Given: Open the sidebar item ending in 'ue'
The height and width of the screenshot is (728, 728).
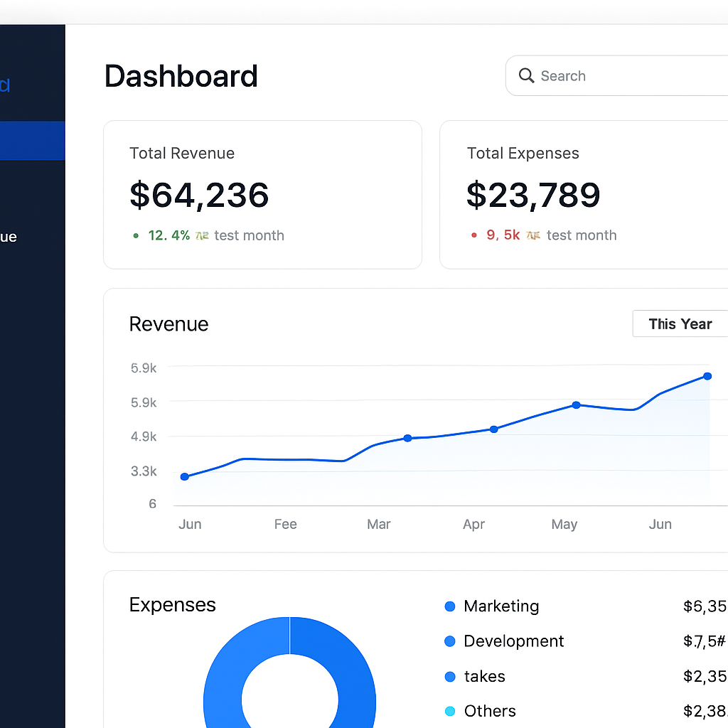Looking at the screenshot, I should (9, 237).
